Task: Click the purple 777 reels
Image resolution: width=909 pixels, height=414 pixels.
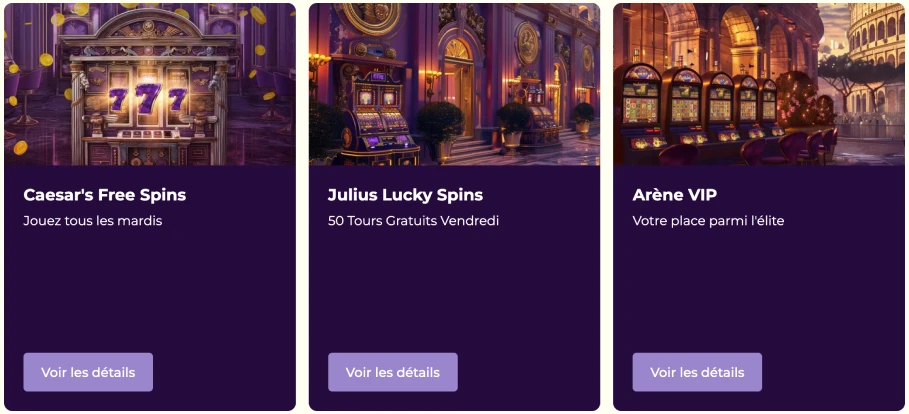Action: 148,99
